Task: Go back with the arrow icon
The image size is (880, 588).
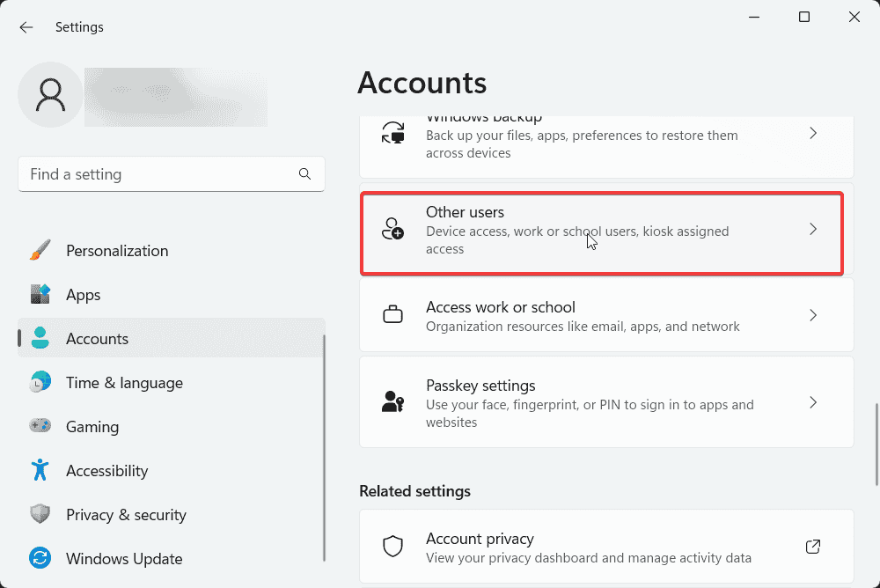Action: click(26, 27)
